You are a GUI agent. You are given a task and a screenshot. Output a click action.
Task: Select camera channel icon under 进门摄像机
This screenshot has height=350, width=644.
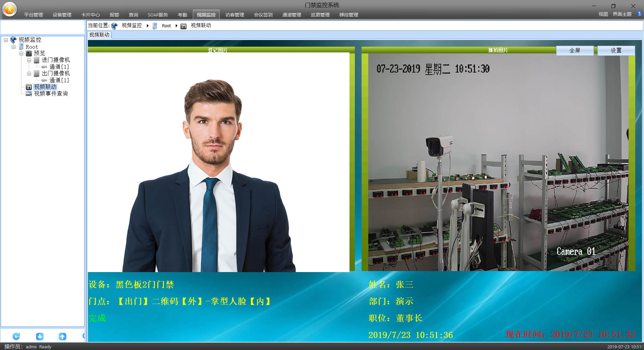tap(44, 67)
